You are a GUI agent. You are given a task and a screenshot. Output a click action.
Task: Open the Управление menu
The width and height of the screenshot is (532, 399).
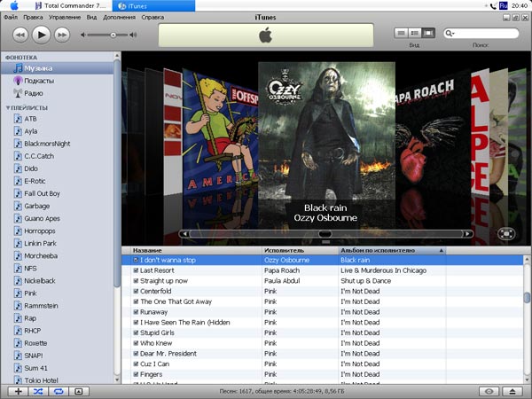pyautogui.click(x=65, y=17)
